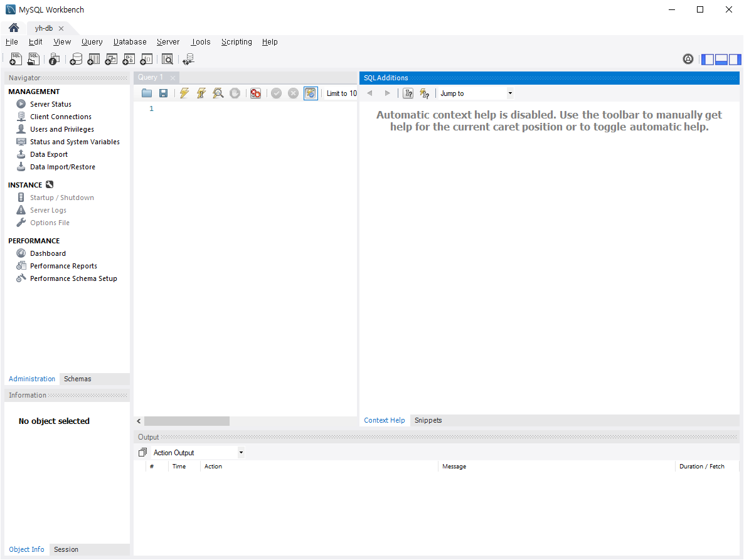Toggle the right SQL Additions sidebar

[x=735, y=60]
